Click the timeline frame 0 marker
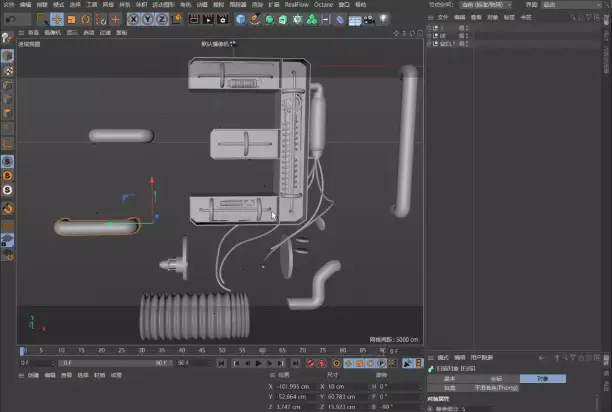Viewport: 612px width, 412px height. point(22,351)
